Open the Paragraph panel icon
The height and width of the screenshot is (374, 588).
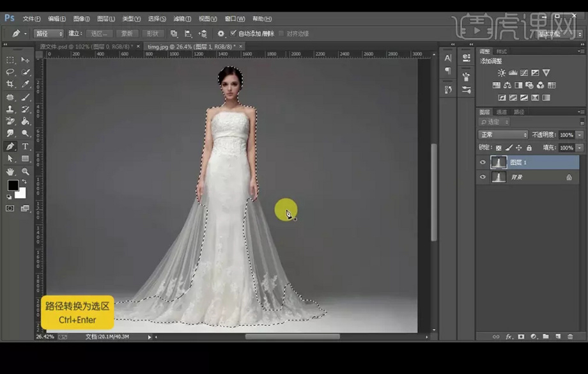click(448, 70)
